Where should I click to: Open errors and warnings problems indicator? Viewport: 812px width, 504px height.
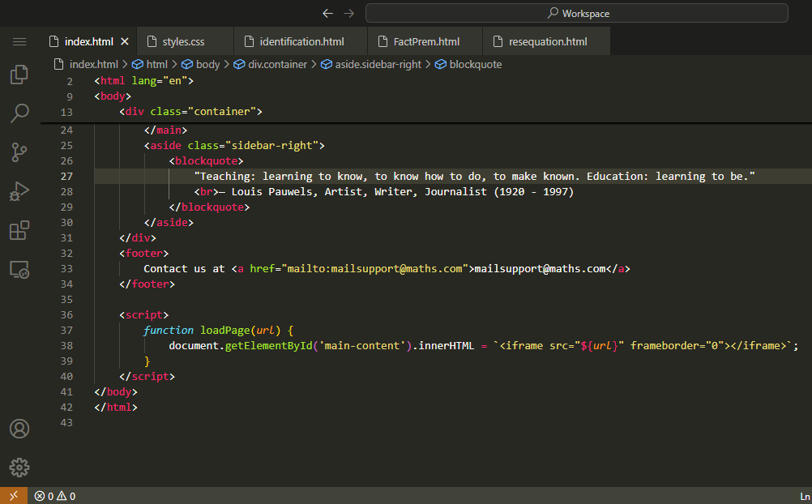[x=55, y=496]
